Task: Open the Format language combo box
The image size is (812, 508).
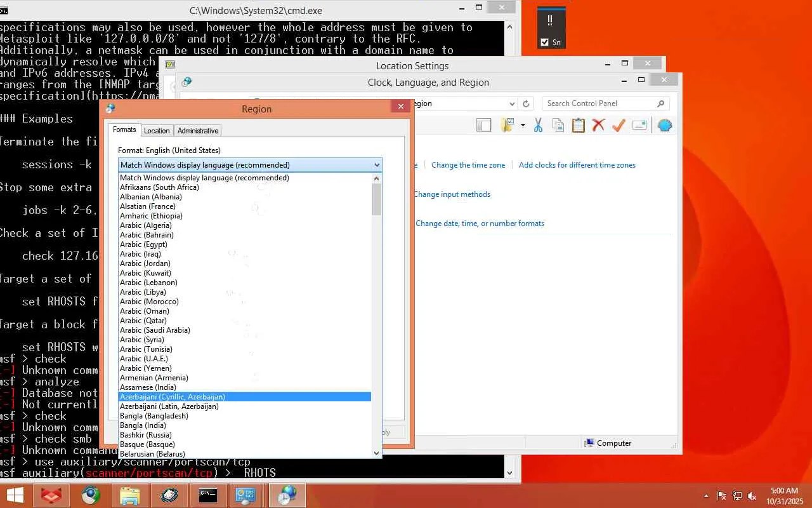Action: [x=250, y=165]
